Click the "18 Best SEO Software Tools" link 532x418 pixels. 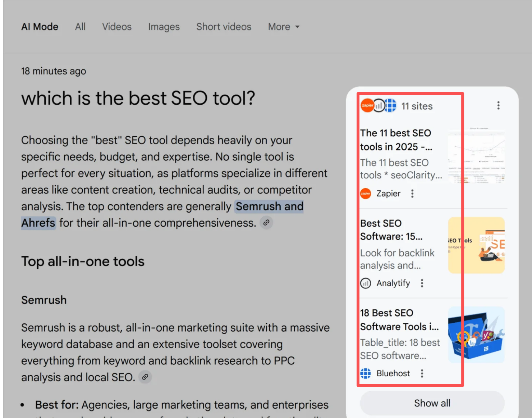pyautogui.click(x=399, y=319)
